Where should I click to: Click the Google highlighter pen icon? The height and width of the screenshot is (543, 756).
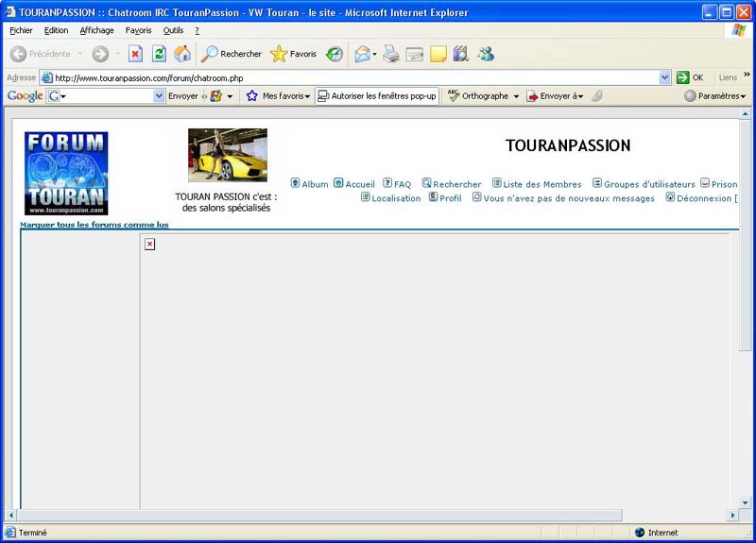coord(597,96)
